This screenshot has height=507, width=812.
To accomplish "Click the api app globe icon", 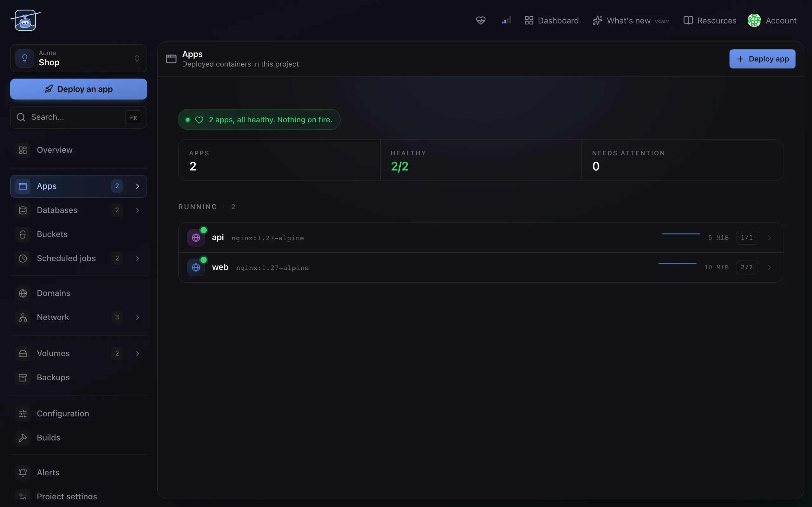I will pyautogui.click(x=196, y=238).
